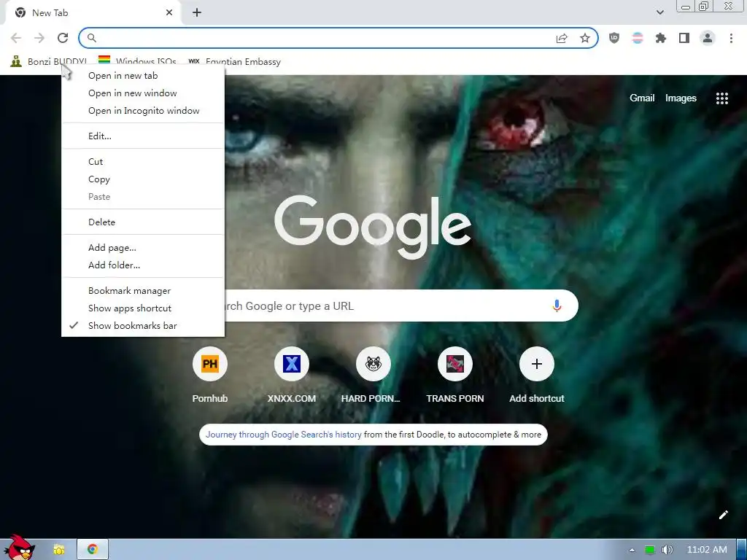Show hidden tray icons arrow
This screenshot has width=747, height=560.
632,550
